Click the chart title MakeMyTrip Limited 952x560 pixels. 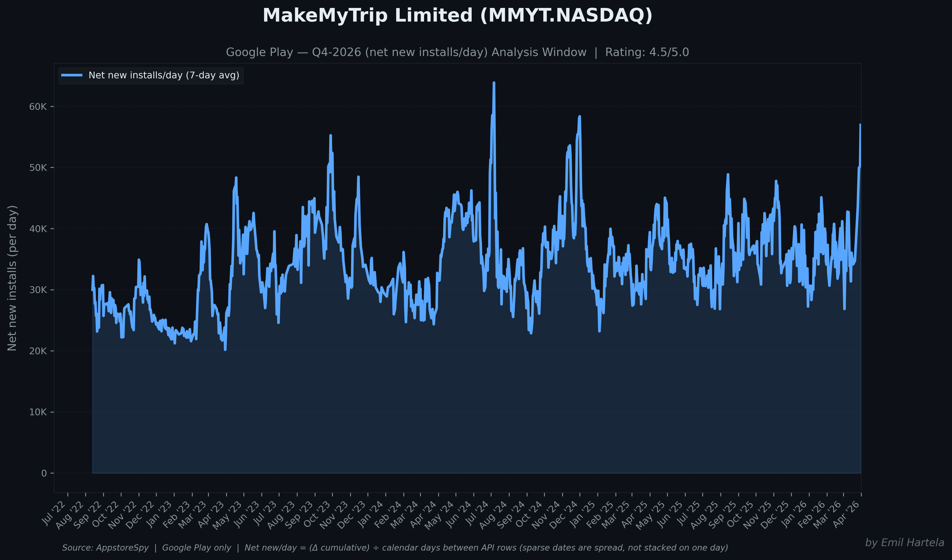[x=457, y=16]
